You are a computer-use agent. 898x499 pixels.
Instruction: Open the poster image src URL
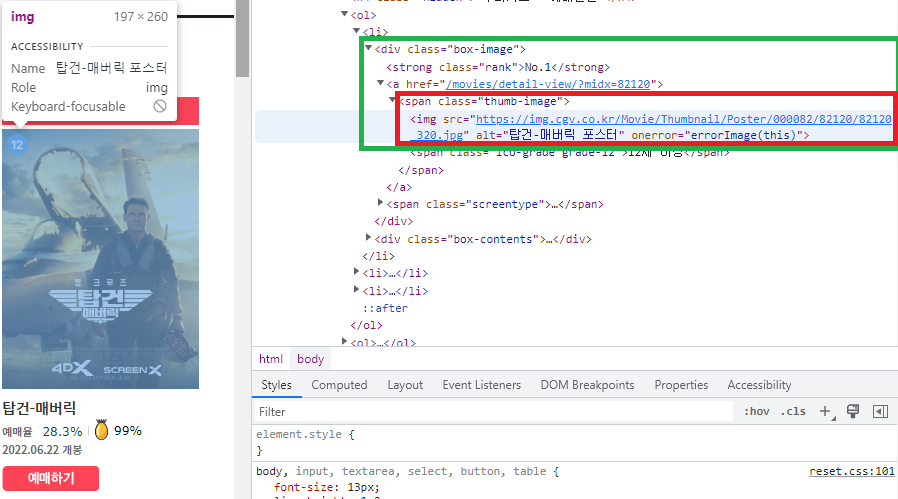coord(683,119)
